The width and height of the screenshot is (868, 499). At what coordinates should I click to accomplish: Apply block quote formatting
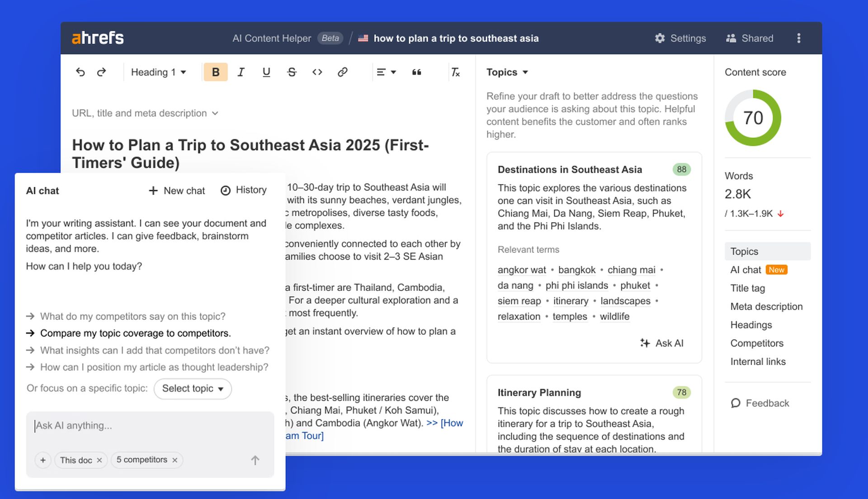pyautogui.click(x=416, y=72)
